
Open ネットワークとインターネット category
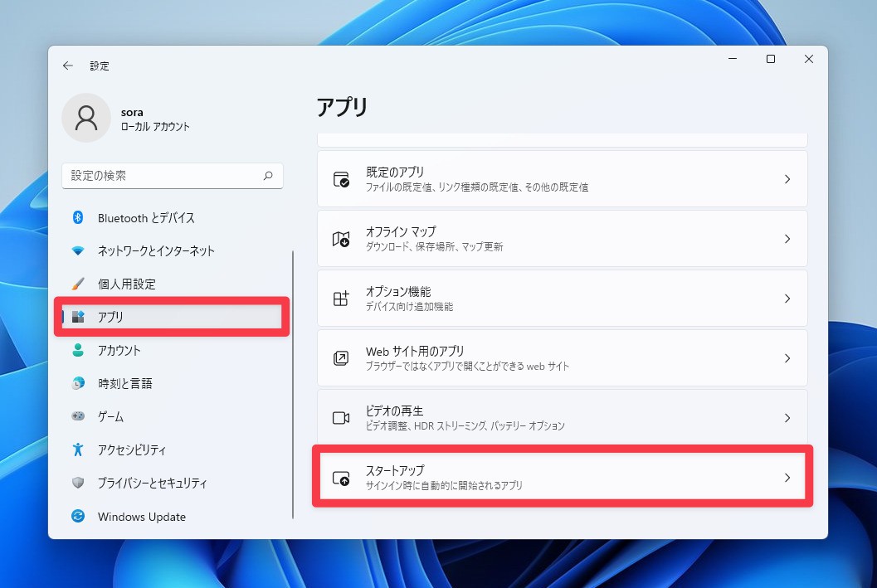click(173, 250)
